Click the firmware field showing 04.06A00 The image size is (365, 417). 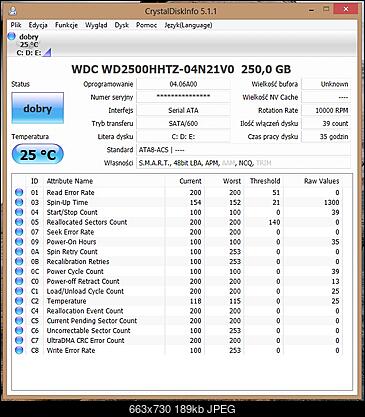183,84
